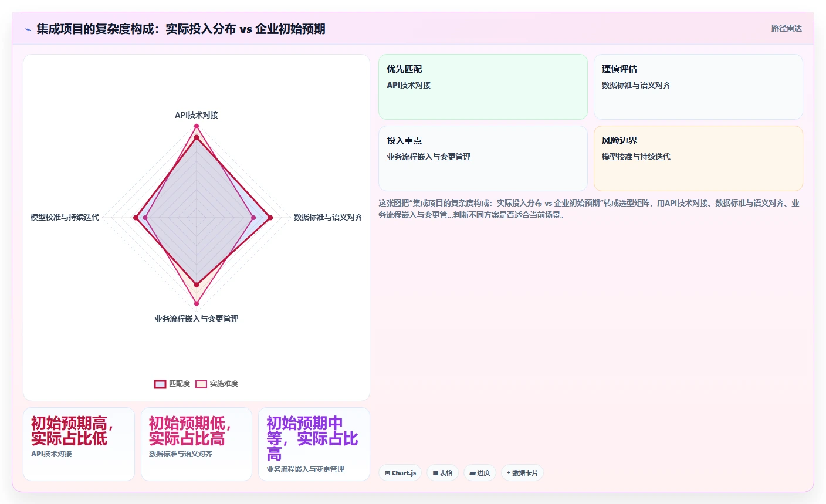Click API技术对接 under the 初始预期高 heading
The width and height of the screenshot is (826, 504).
[52, 454]
